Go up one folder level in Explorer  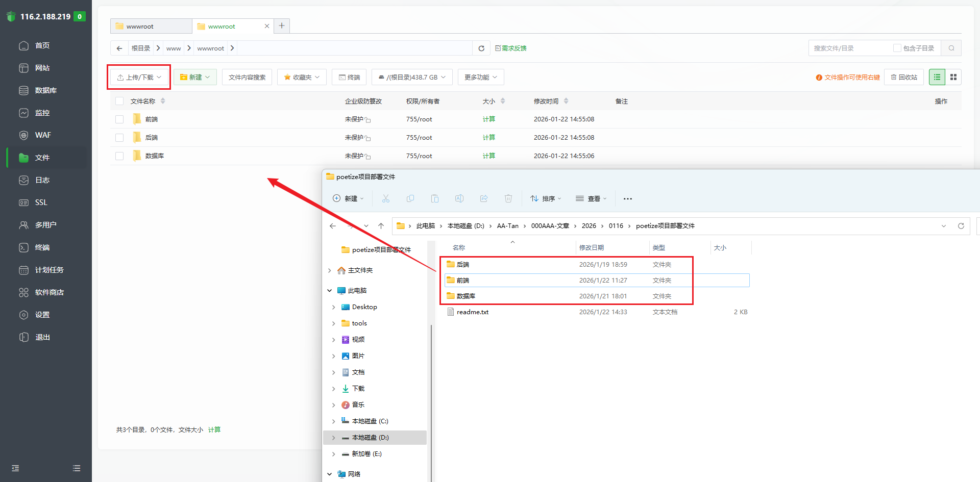click(381, 226)
